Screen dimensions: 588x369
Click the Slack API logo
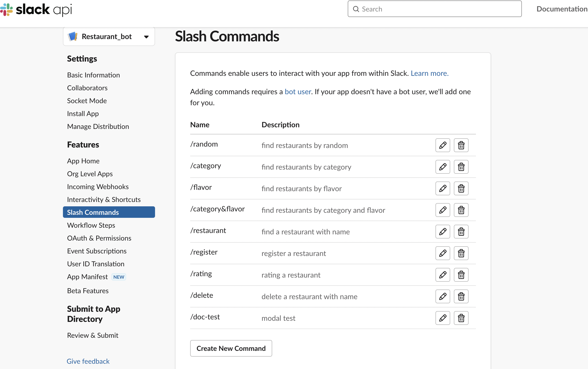tap(36, 9)
